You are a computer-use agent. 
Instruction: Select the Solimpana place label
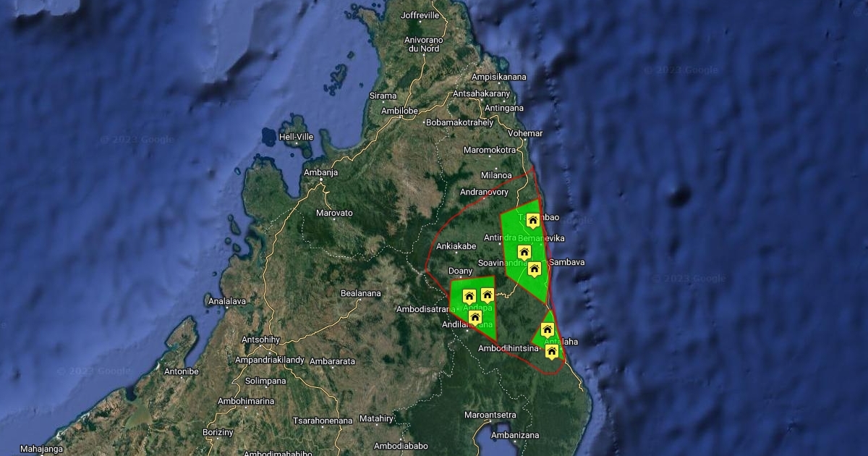tap(265, 381)
